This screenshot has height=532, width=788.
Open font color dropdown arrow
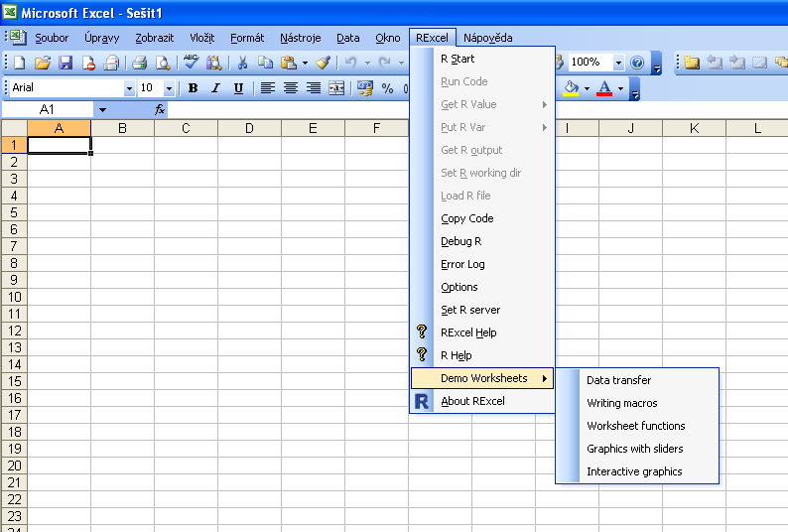(620, 89)
